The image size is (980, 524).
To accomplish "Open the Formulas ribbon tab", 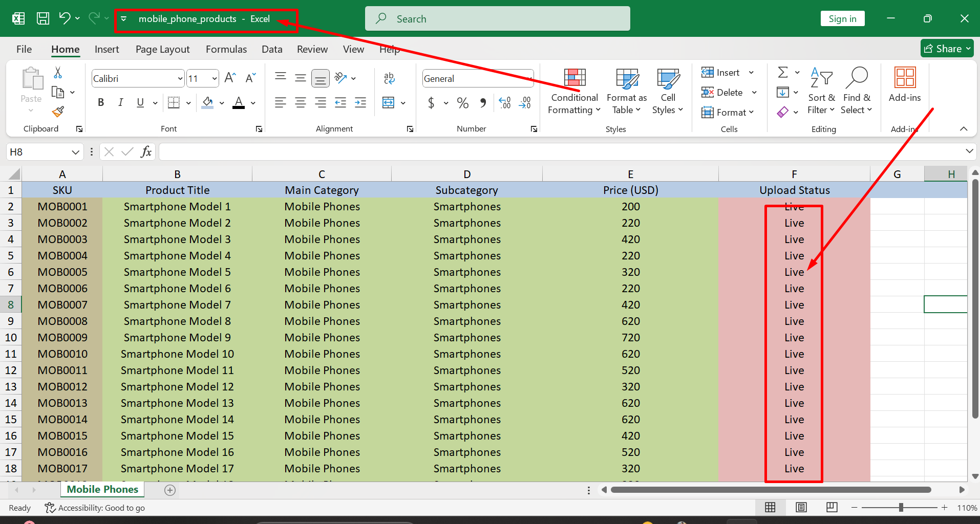I will 226,49.
